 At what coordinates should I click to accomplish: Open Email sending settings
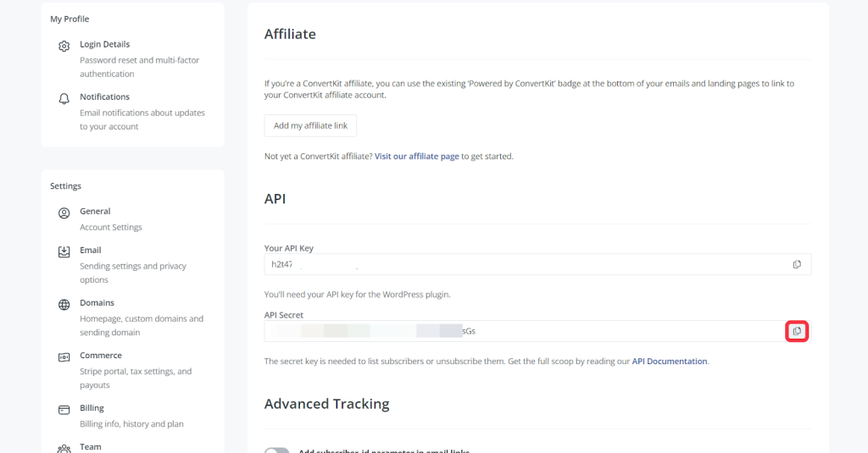point(91,251)
